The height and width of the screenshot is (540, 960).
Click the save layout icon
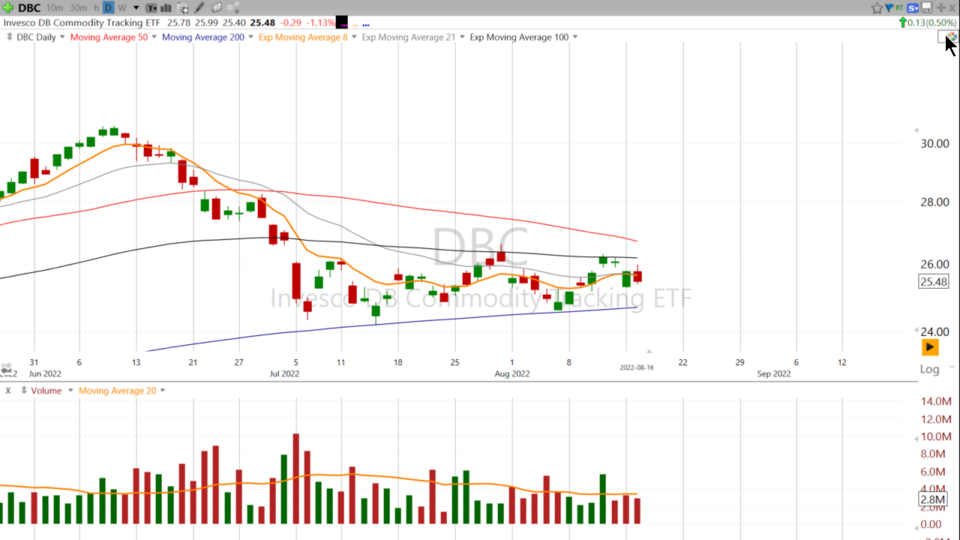(928, 8)
